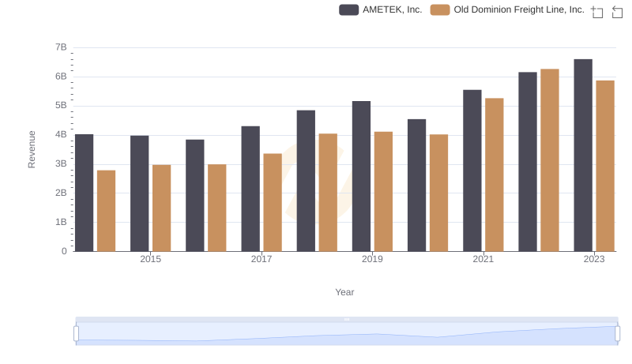Click the AMETEK bar for 2022
Screen dimensions: 632x364
528,162
